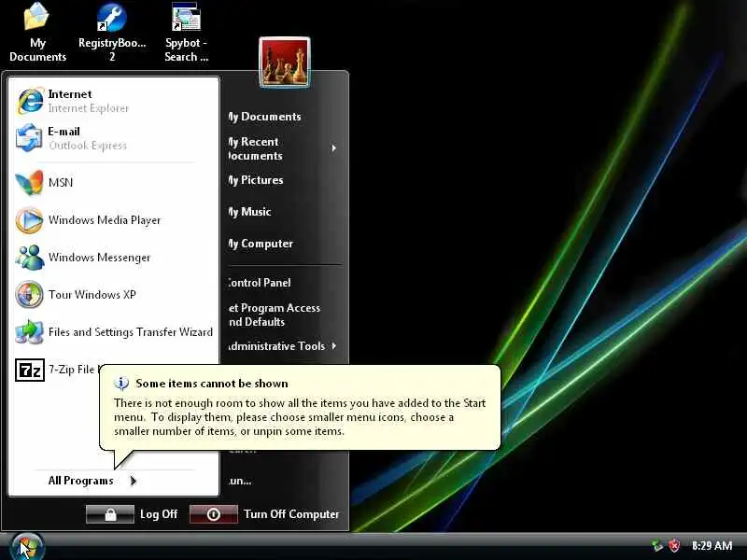
Task: Click the Turn Off Computer power icon
Action: 214,514
